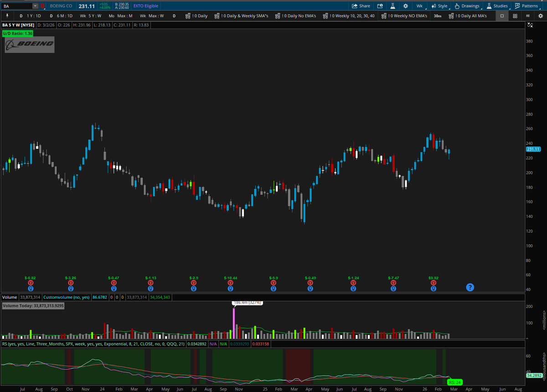547x392 pixels.
Task: Load '! 0 Daily No EMA's' study set
Action: click(295, 15)
